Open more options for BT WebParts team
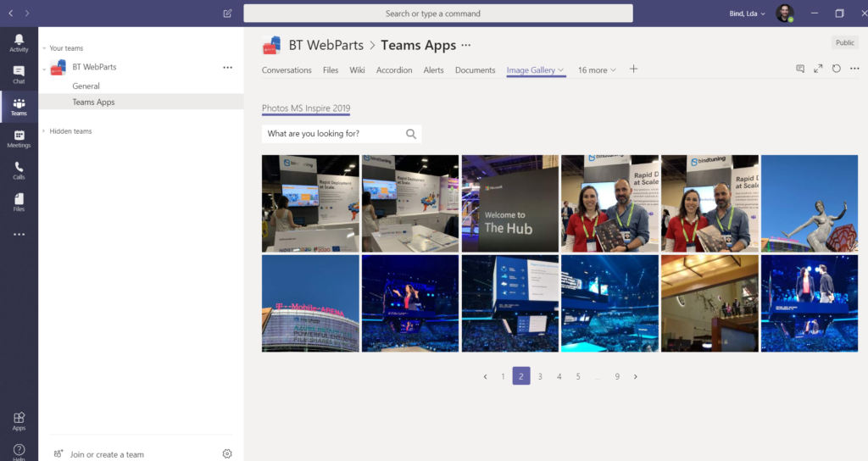868x461 pixels. click(x=227, y=68)
